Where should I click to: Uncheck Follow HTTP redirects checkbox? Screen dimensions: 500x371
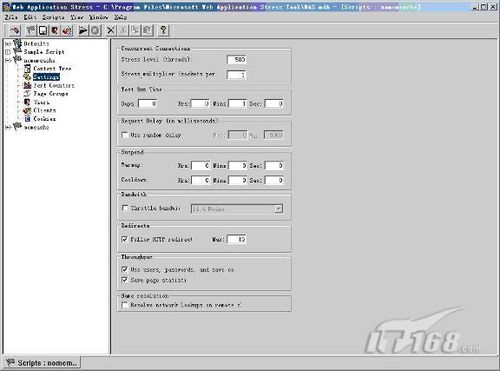[125, 239]
